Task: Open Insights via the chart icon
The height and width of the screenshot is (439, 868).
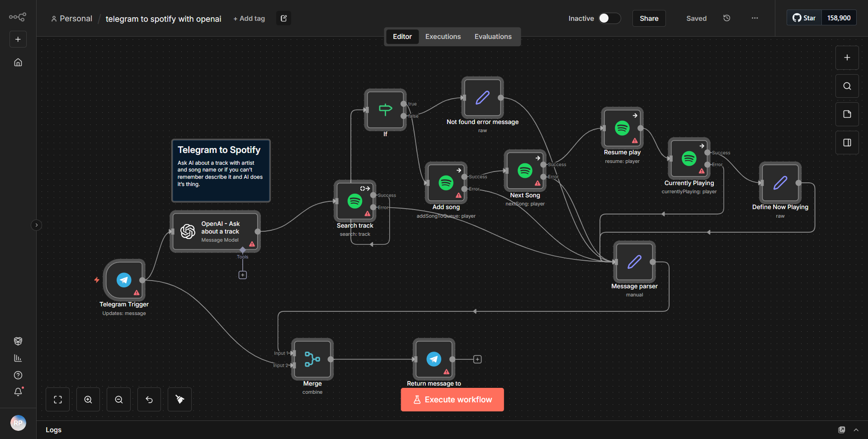Action: tap(18, 358)
